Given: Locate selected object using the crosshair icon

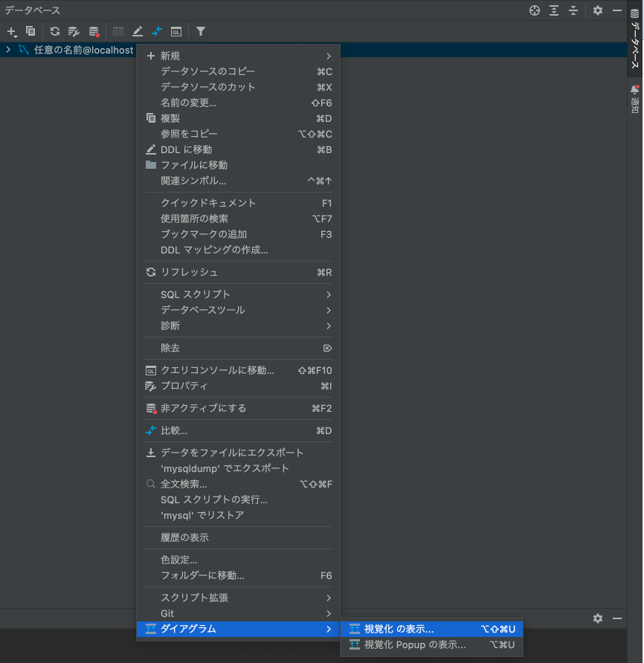Looking at the screenshot, I should pos(534,10).
